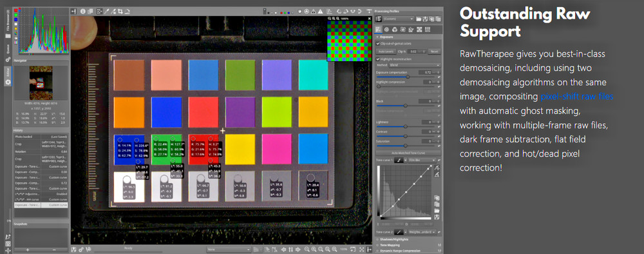Adjust the Saturation slider
The width and height of the screenshot is (644, 254).
tap(406, 146)
